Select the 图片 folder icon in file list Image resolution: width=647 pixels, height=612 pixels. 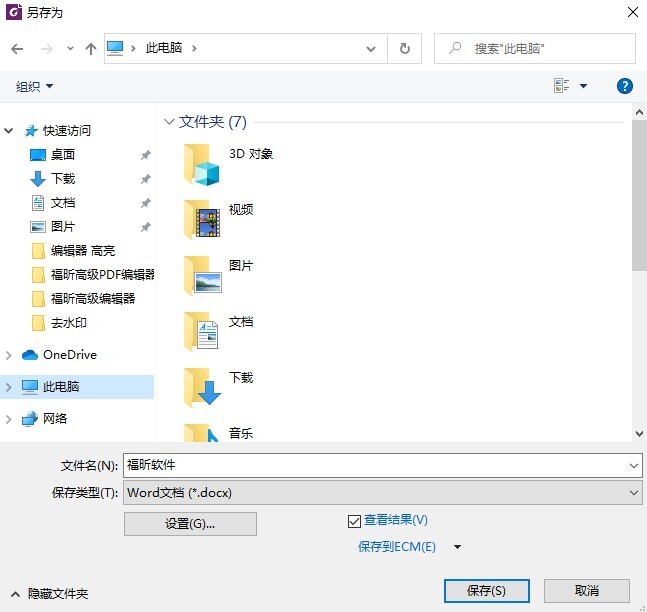[x=202, y=276]
